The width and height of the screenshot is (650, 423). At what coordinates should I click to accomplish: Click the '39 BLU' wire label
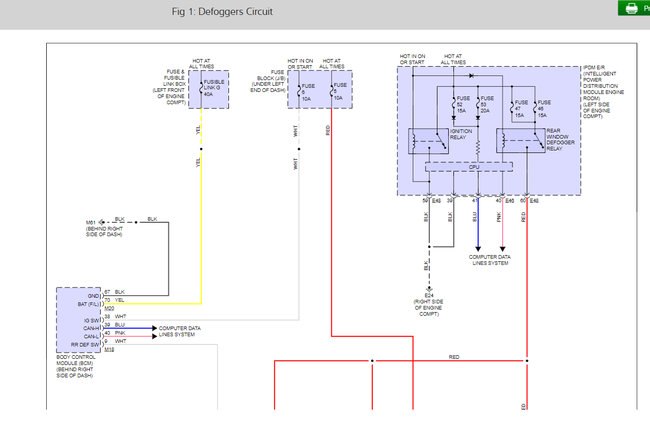114,324
